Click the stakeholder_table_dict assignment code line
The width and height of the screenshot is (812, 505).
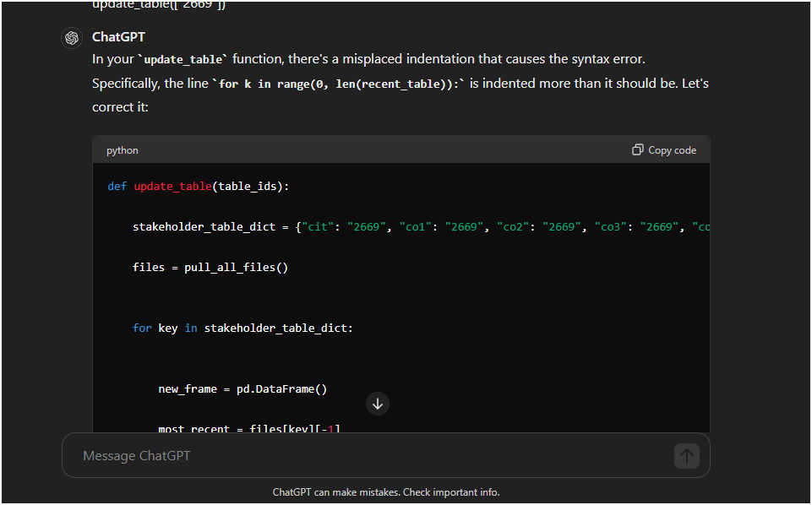(421, 226)
